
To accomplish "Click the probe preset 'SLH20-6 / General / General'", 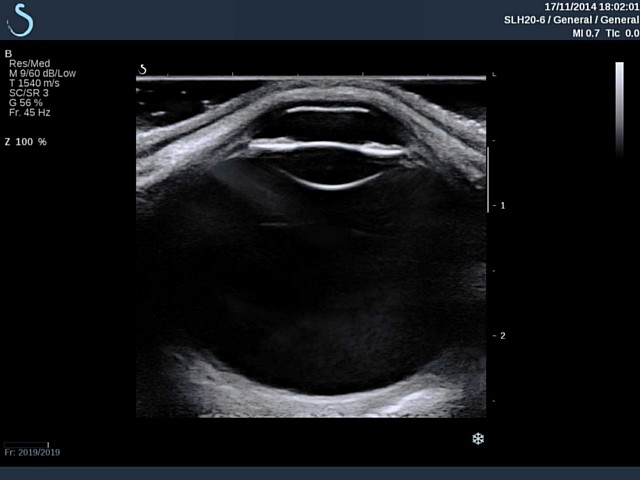I will (571, 20).
